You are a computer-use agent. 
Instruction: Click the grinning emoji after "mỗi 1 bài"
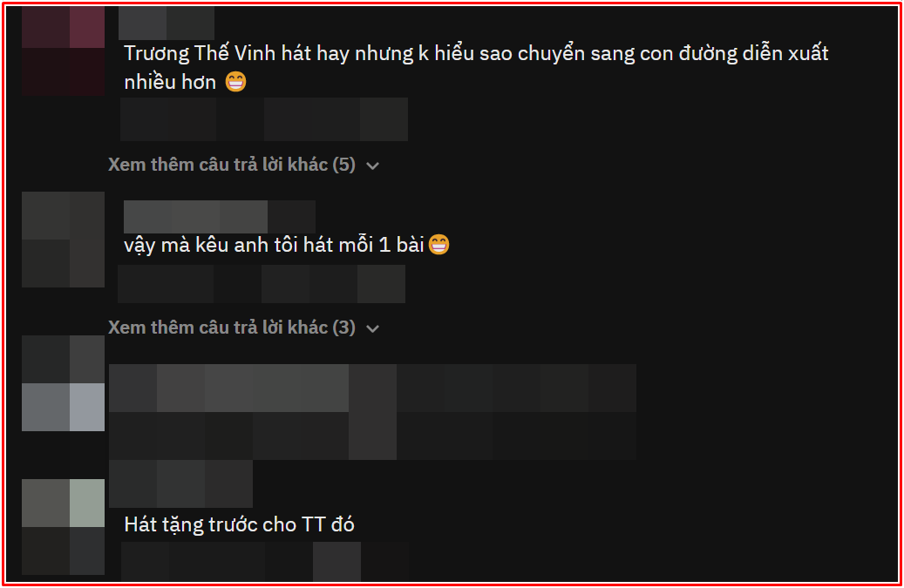point(438,245)
